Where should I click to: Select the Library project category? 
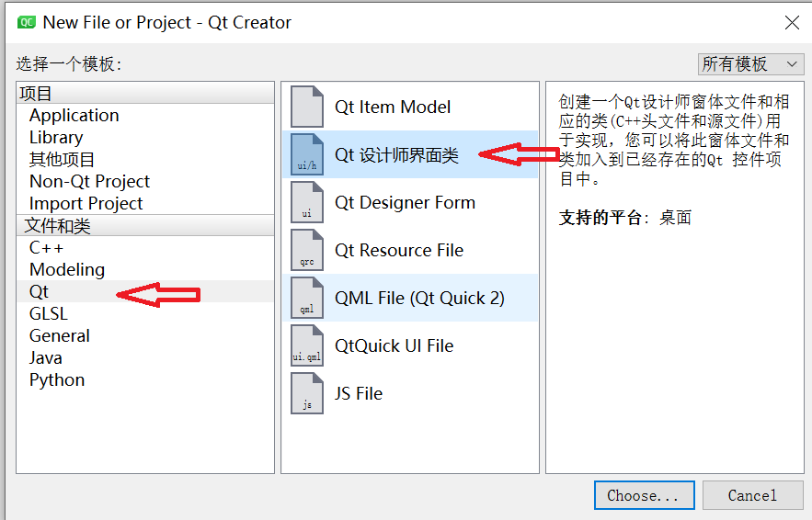56,138
